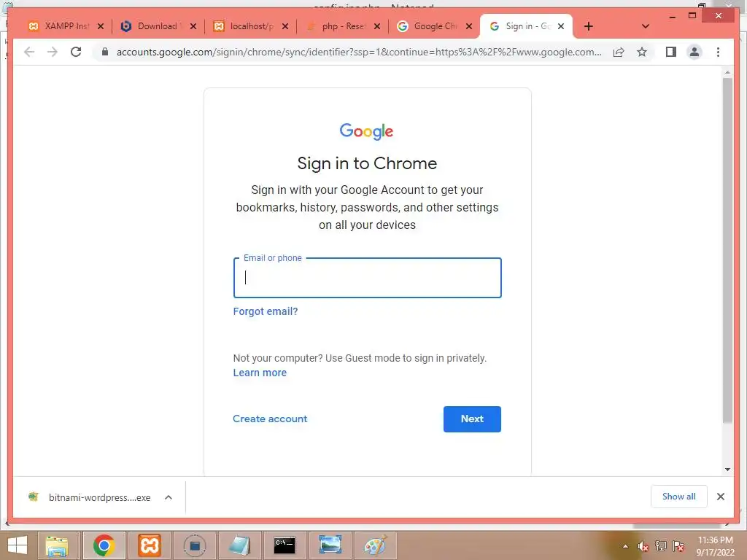Open the Action Center flag icon
Viewport: 747px width, 560px height.
tap(678, 546)
